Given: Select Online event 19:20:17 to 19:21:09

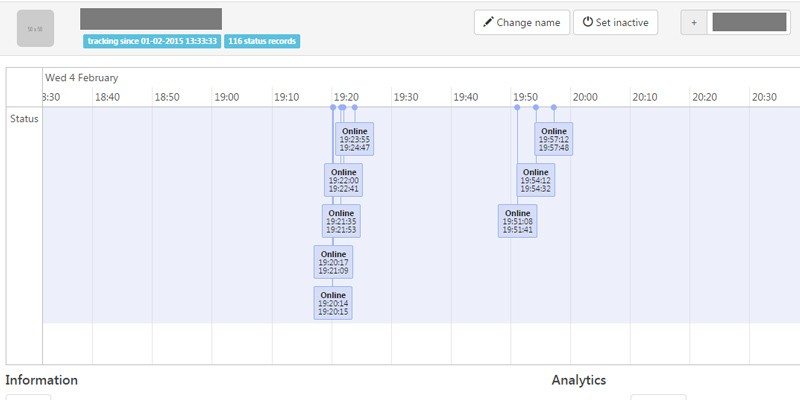Looking at the screenshot, I should [333, 262].
